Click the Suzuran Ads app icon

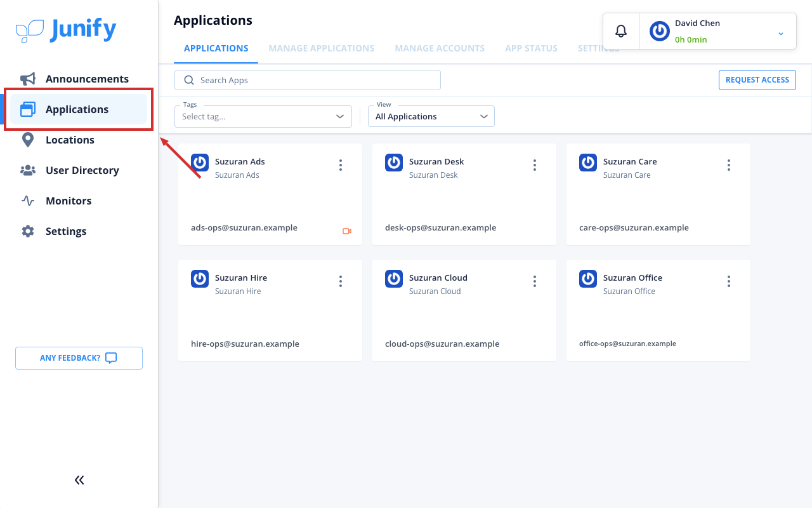[x=200, y=163]
